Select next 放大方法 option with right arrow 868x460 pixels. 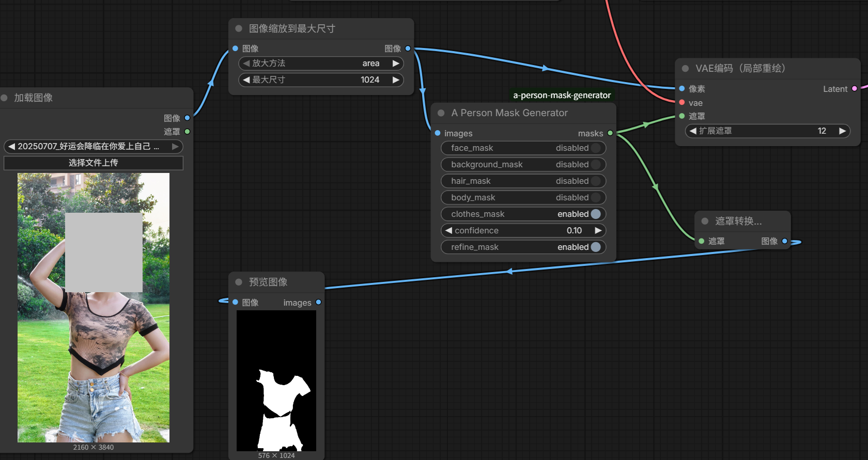pos(396,64)
